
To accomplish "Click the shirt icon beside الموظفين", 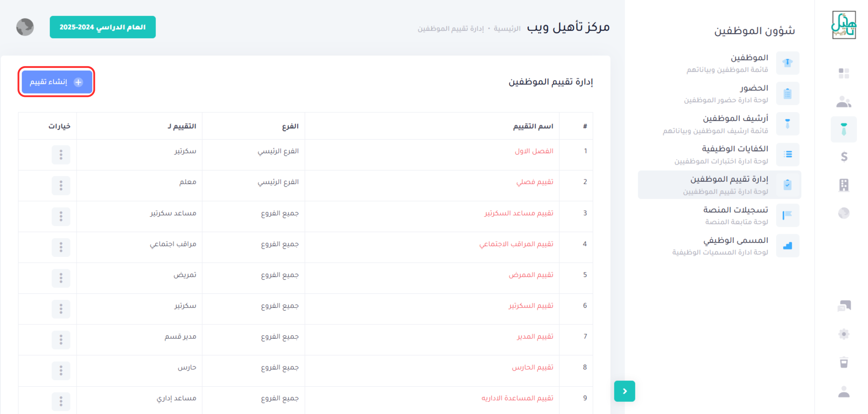I will [x=787, y=63].
